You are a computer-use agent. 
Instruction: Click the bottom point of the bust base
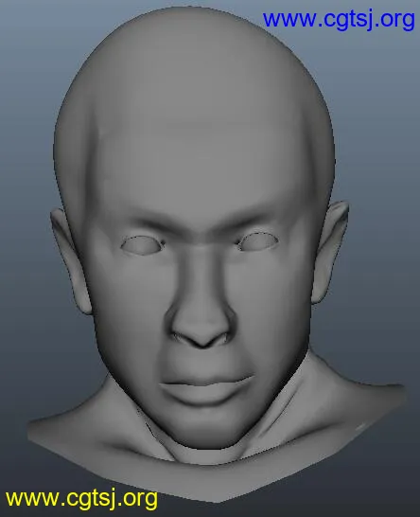219,500
